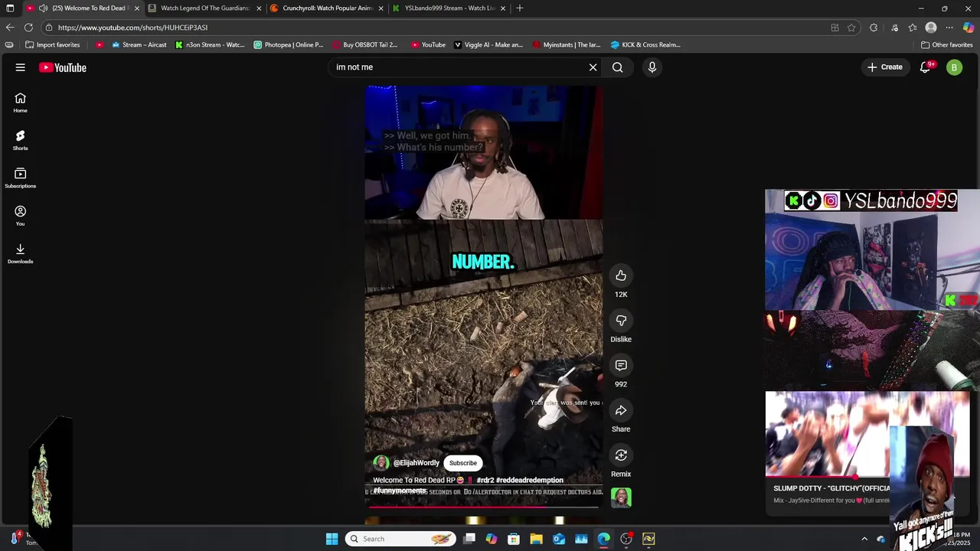
Task: Open YouTube notifications bell
Action: click(925, 67)
